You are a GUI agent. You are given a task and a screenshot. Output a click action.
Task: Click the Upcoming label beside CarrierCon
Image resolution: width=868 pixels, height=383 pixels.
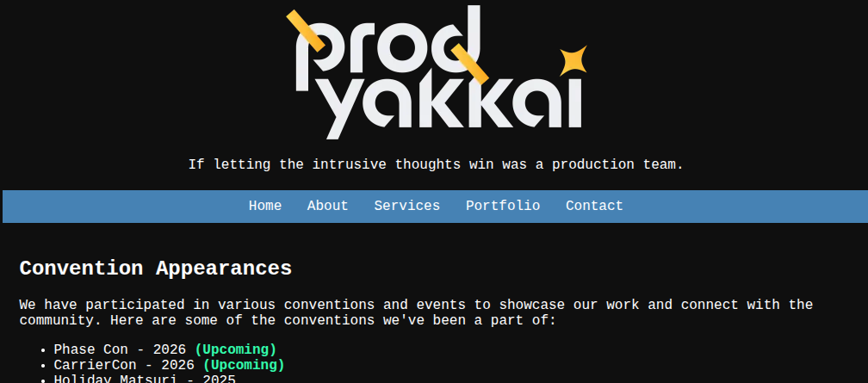[x=244, y=365]
